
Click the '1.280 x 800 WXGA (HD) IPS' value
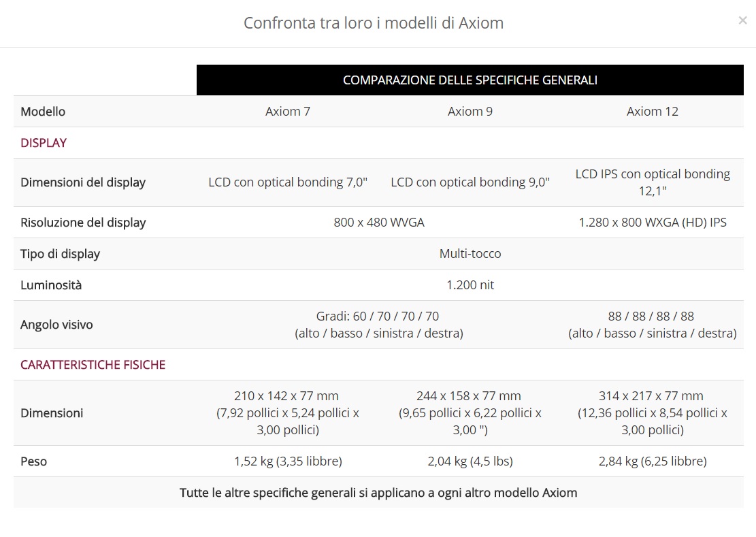653,223
